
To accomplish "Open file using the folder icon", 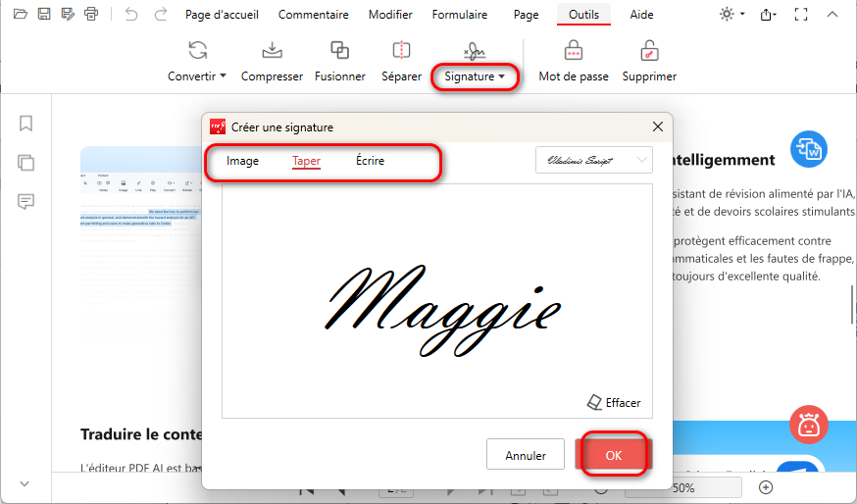I will click(21, 14).
